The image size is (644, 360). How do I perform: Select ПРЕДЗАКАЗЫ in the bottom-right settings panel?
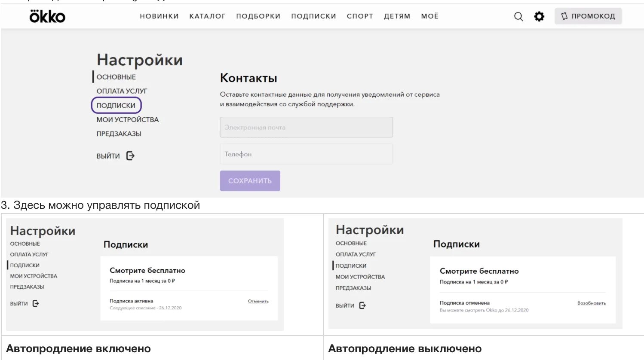[353, 288]
